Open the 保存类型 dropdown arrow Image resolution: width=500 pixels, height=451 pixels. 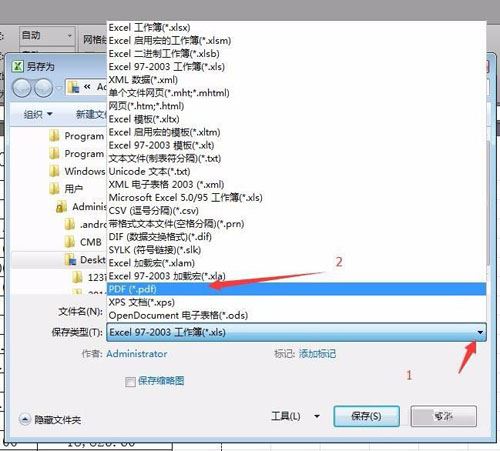click(x=480, y=332)
